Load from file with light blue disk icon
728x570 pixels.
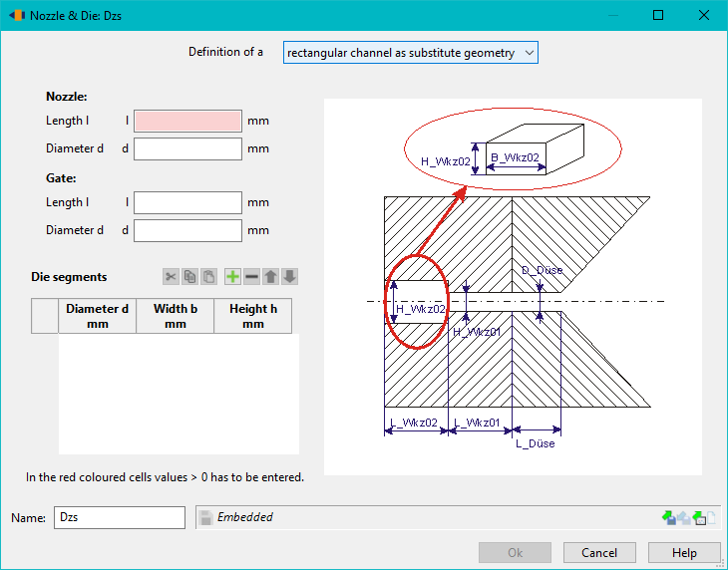(x=684, y=517)
